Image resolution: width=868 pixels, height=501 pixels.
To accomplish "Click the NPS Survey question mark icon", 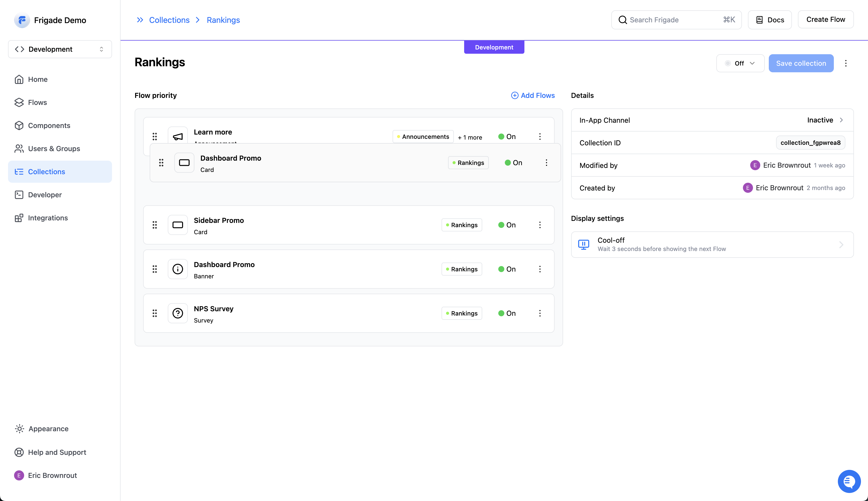I will pos(178,313).
